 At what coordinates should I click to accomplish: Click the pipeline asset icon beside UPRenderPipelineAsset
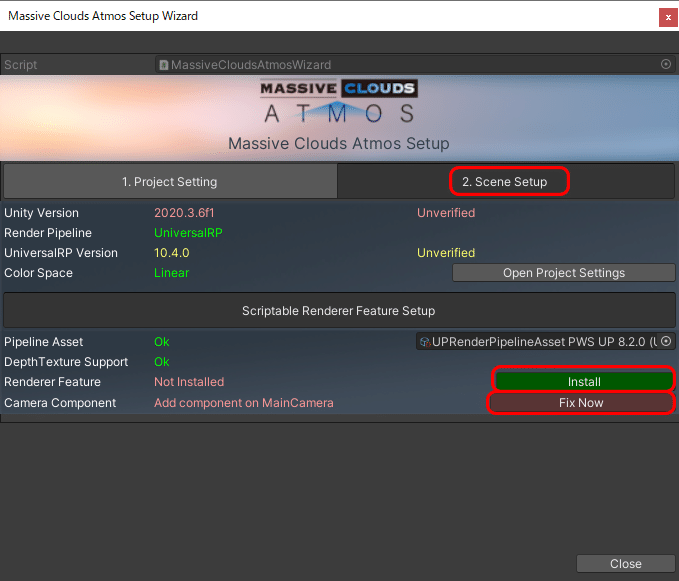pyautogui.click(x=426, y=342)
